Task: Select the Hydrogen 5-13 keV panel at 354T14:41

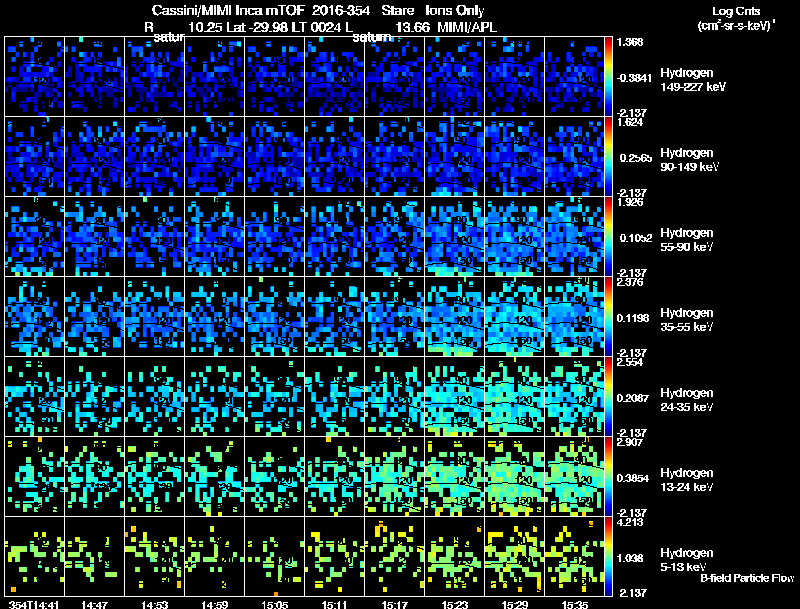Action: tap(35, 557)
